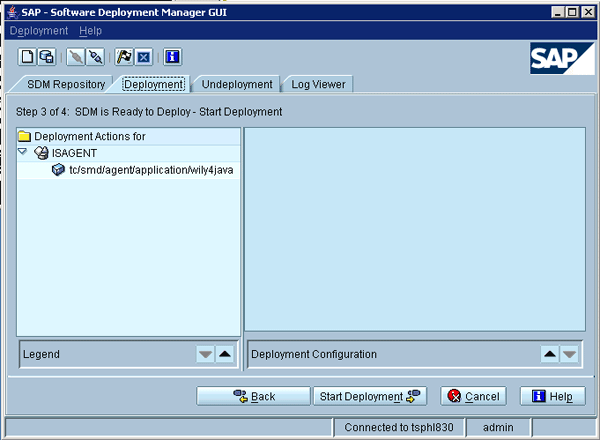Cancel the deployment wizard
Image resolution: width=600 pixels, height=440 pixels.
(473, 396)
